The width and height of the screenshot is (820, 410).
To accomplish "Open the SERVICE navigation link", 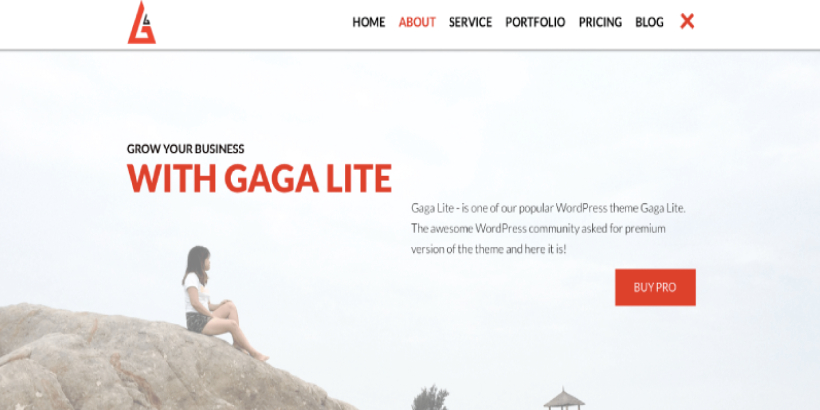I will click(470, 22).
